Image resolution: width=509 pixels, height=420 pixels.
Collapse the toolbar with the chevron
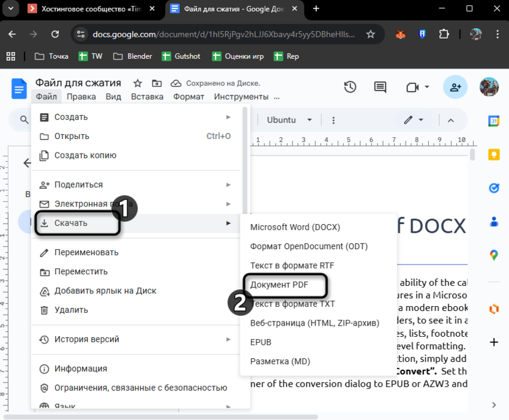[451, 120]
